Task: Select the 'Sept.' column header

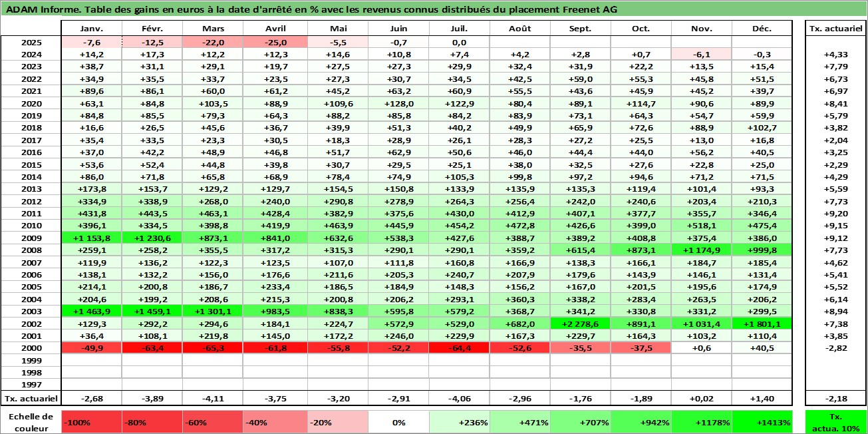Action: (x=580, y=29)
